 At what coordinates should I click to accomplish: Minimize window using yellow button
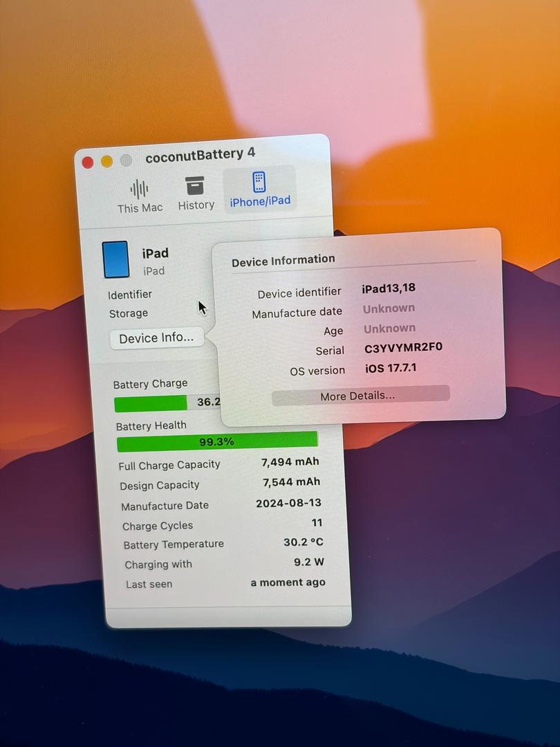pos(106,161)
